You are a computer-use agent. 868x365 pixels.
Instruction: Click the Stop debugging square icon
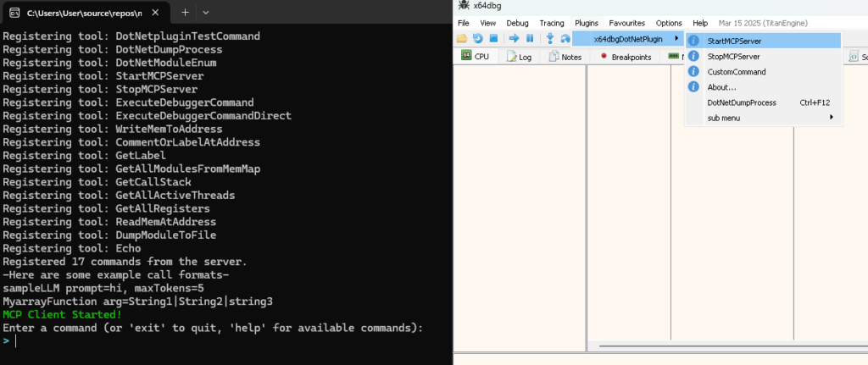(x=493, y=38)
